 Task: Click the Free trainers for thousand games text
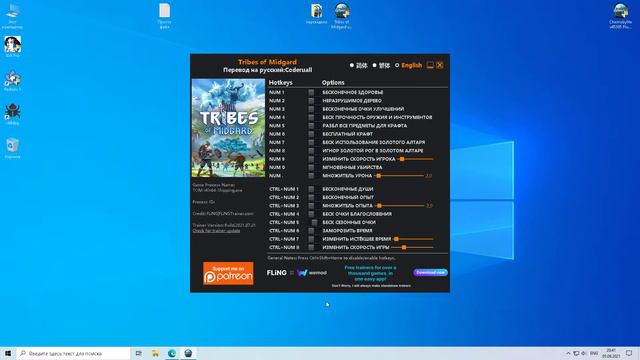370,273
